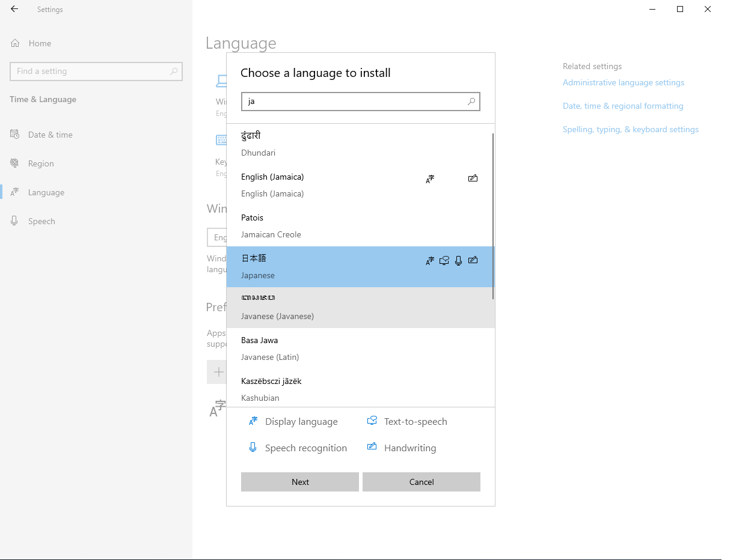Image resolution: width=748 pixels, height=560 pixels.
Task: Click text-to-speech icon on Japanese row
Action: click(x=444, y=260)
